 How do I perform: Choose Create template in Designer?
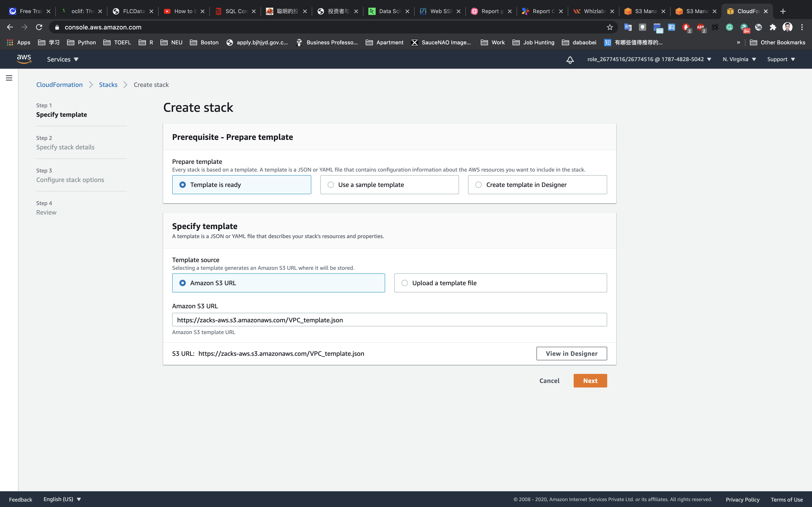point(537,185)
